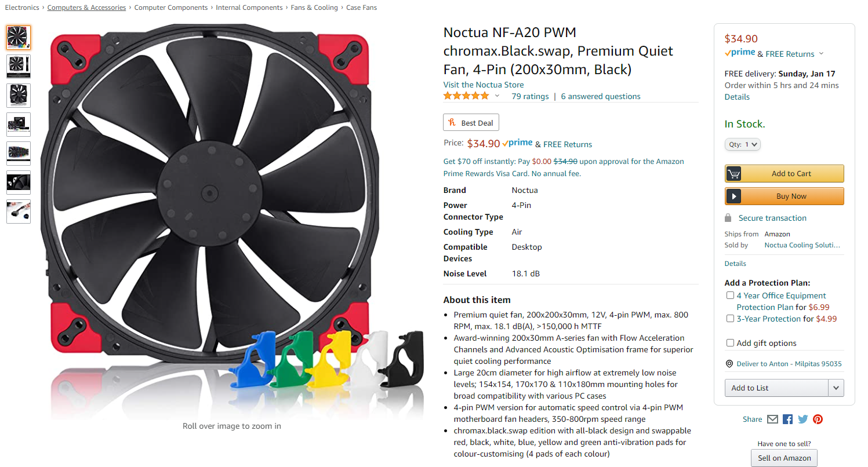Visit the Noctua Store link
Viewport: 868px width, 467px height.
click(483, 85)
